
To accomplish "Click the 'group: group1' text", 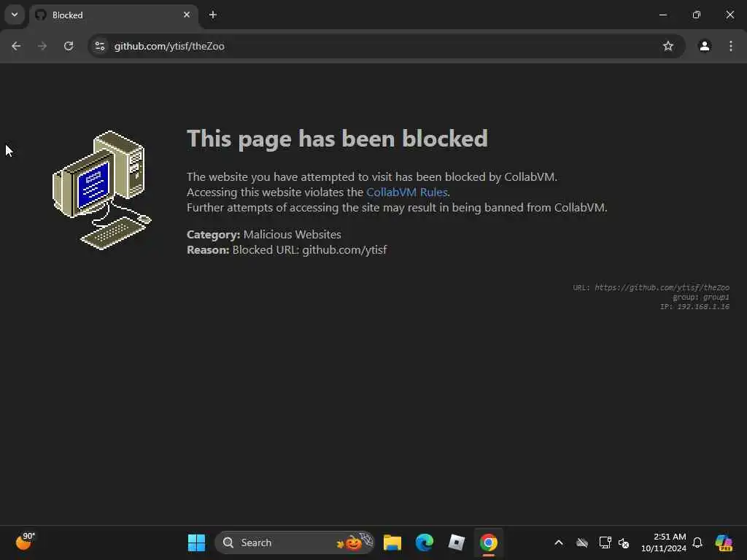I will pyautogui.click(x=701, y=297).
